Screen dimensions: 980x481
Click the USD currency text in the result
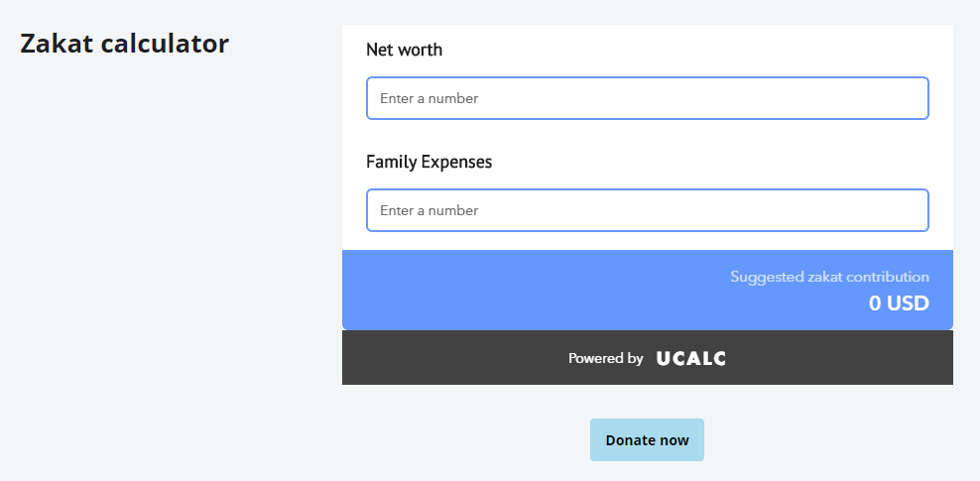908,302
